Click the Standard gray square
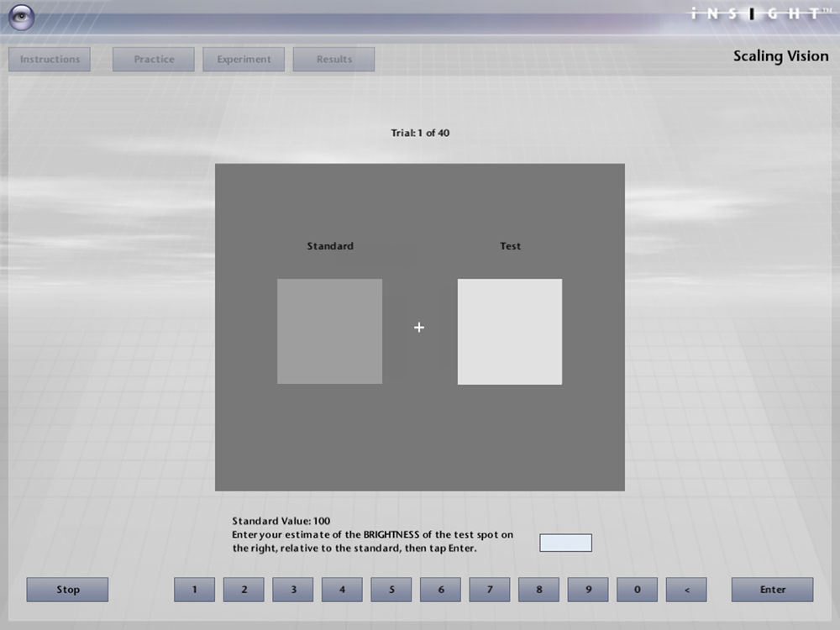Viewport: 840px width, 630px height. 329,331
